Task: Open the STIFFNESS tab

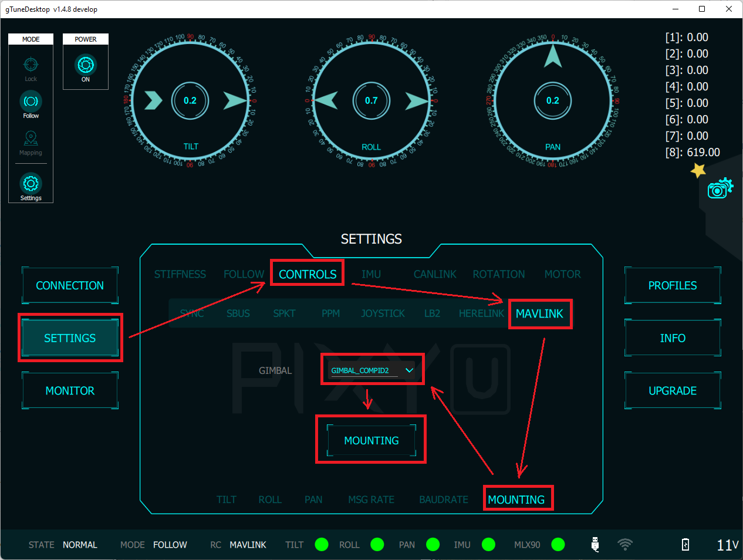Action: click(180, 274)
